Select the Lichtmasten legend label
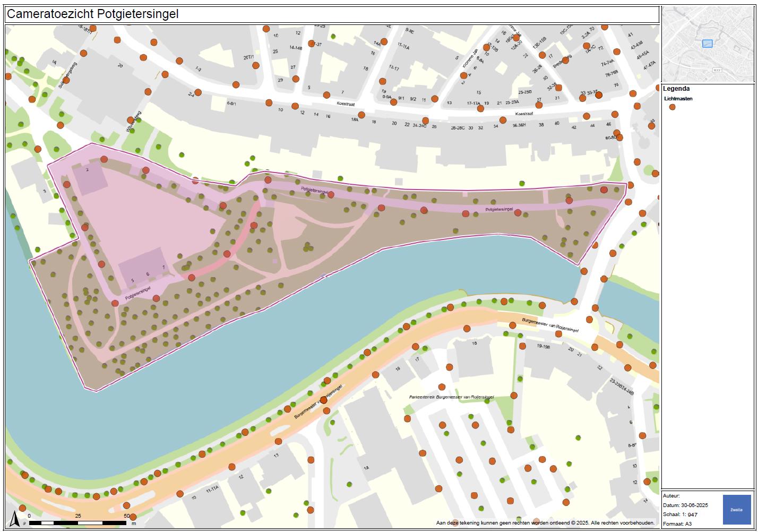Viewport: 758px width, 532px height. click(678, 99)
